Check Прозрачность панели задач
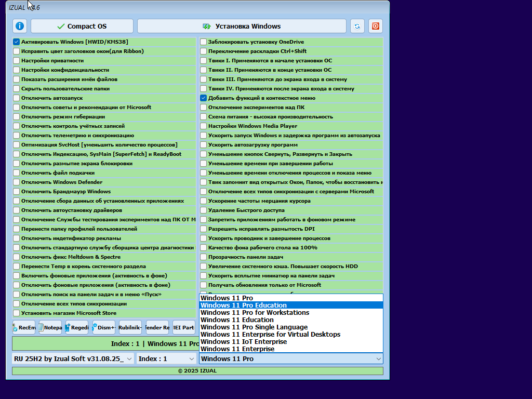 tap(203, 257)
